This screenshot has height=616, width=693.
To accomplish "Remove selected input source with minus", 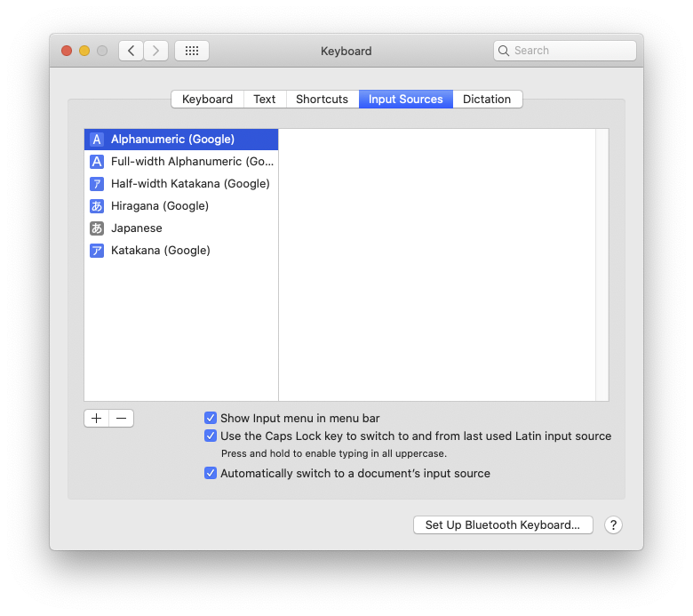I will tap(122, 419).
